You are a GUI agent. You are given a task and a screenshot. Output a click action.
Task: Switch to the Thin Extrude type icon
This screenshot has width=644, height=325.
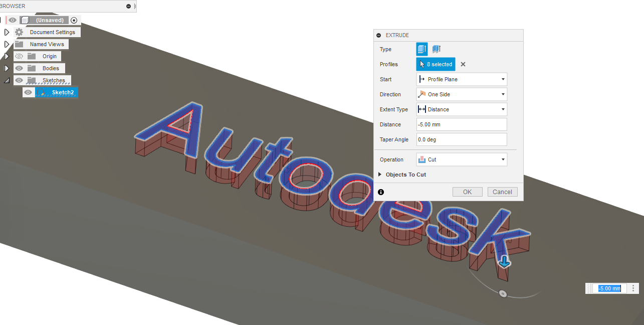coord(436,49)
